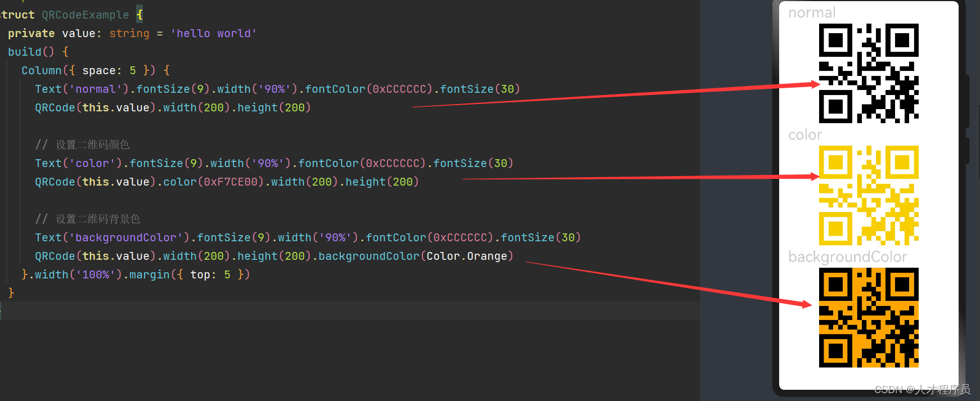Click the Column({ space: 5 }) line
The height and width of the screenshot is (401, 980).
pos(96,70)
